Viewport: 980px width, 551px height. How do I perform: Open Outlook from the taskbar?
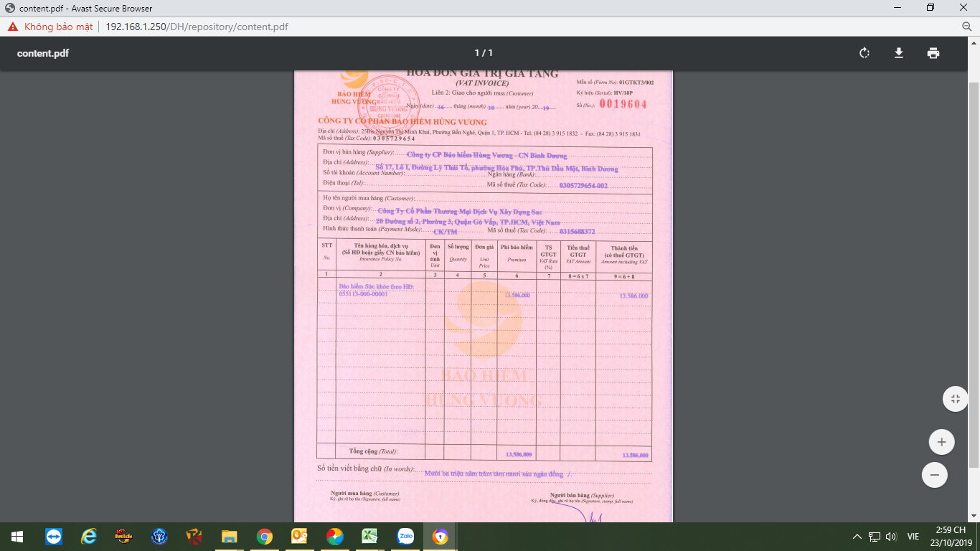pyautogui.click(x=300, y=537)
